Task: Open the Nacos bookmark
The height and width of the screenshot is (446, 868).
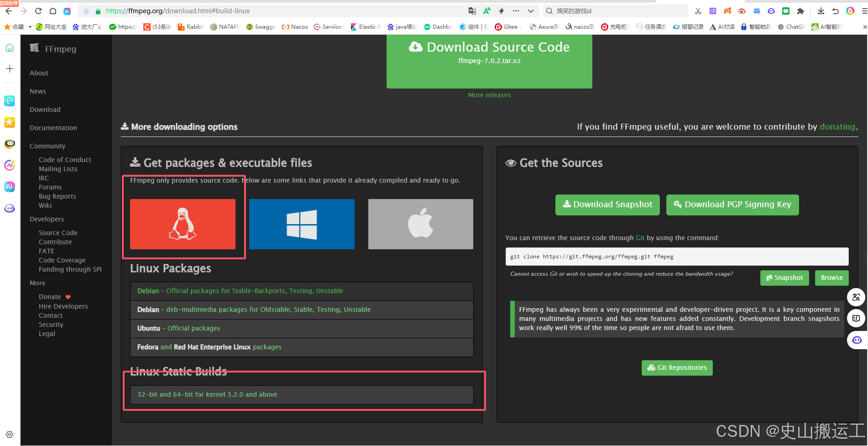Action: pyautogui.click(x=295, y=27)
